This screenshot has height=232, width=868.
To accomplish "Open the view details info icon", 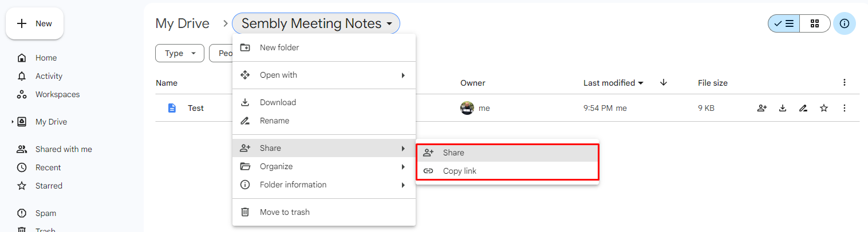I will tap(845, 23).
